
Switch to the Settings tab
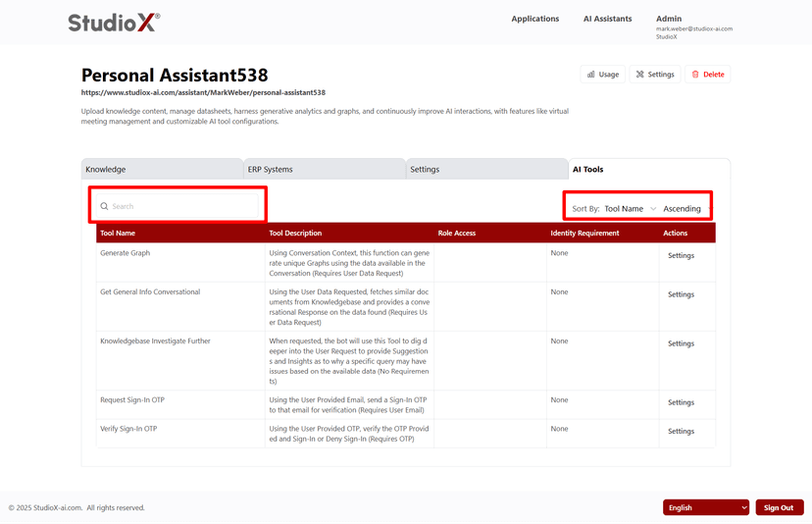coord(486,169)
